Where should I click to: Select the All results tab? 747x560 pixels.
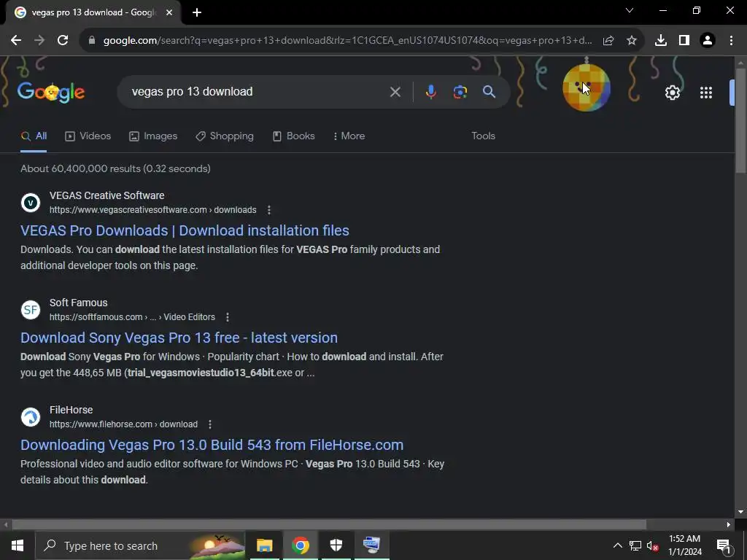(x=34, y=136)
